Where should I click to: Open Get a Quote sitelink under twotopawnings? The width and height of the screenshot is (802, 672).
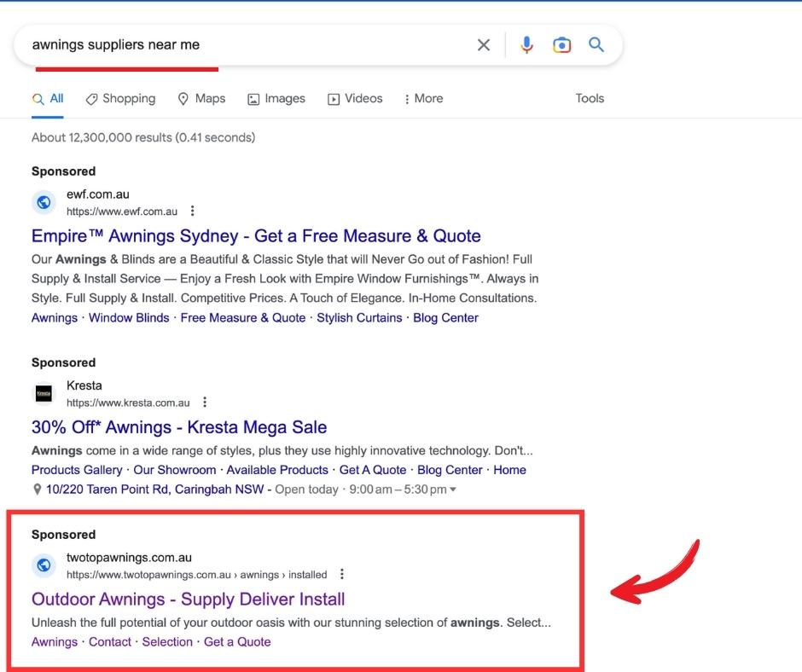tap(237, 642)
